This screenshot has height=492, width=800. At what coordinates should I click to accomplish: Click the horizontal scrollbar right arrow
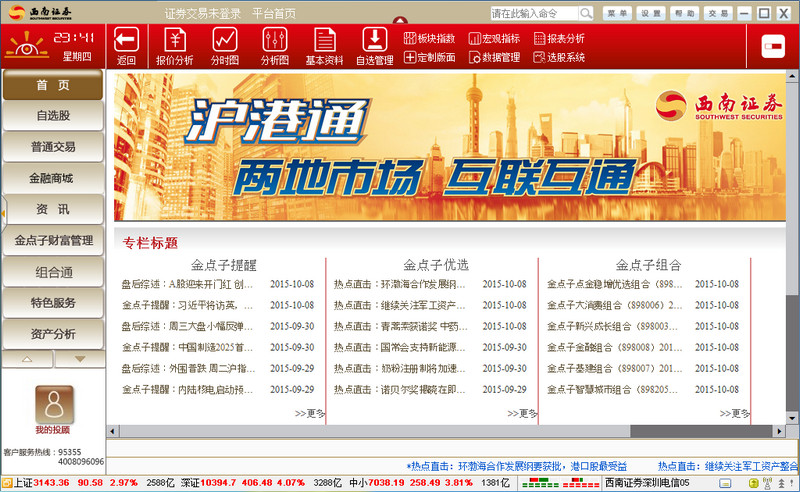[x=779, y=431]
